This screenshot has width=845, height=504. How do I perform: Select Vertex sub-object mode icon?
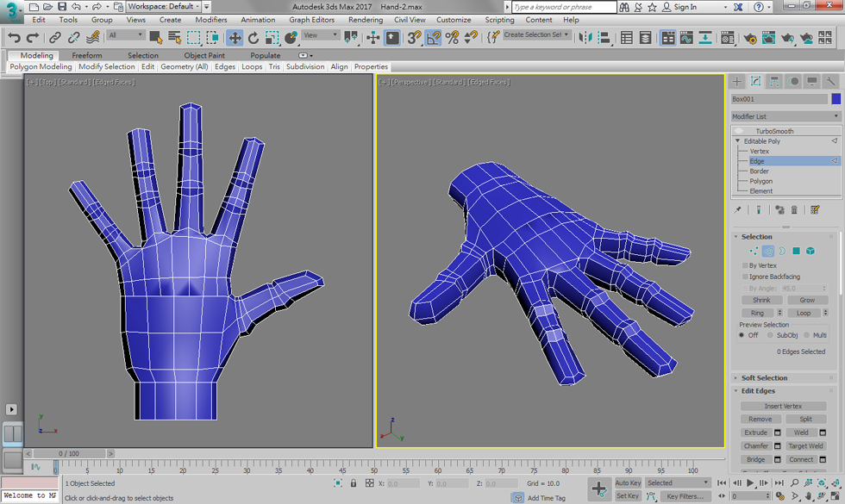click(754, 251)
